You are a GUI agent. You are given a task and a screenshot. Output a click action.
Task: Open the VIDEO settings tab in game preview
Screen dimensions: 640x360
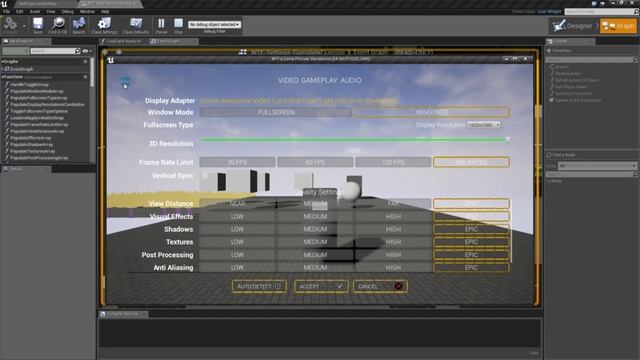[x=288, y=80]
